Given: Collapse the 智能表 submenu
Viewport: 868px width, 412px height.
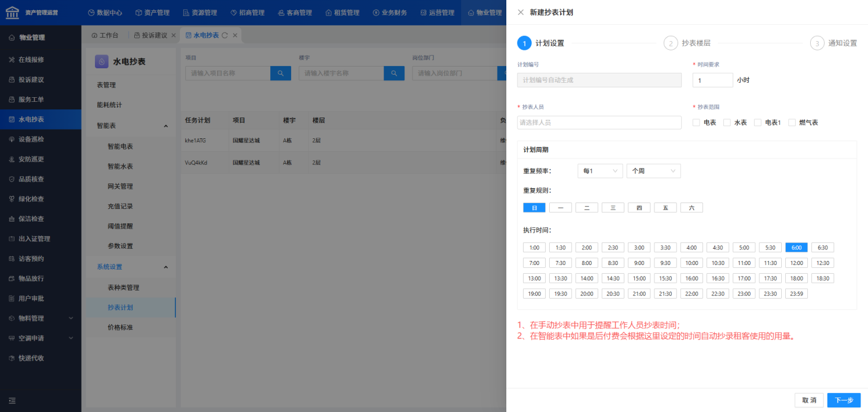Looking at the screenshot, I should pyautogui.click(x=165, y=126).
